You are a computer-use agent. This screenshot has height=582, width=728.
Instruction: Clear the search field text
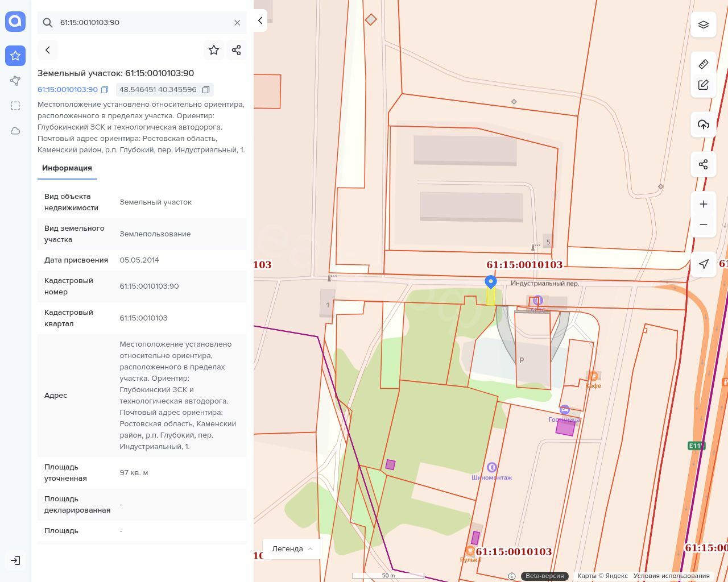tap(237, 23)
